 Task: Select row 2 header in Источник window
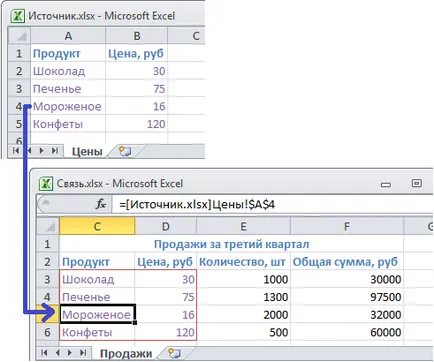click(x=19, y=71)
